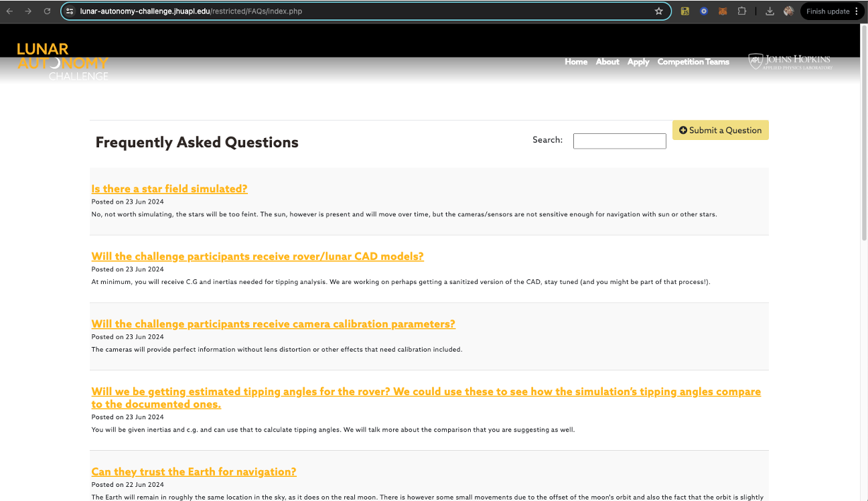Focus the FAQ Search text box

pyautogui.click(x=620, y=141)
